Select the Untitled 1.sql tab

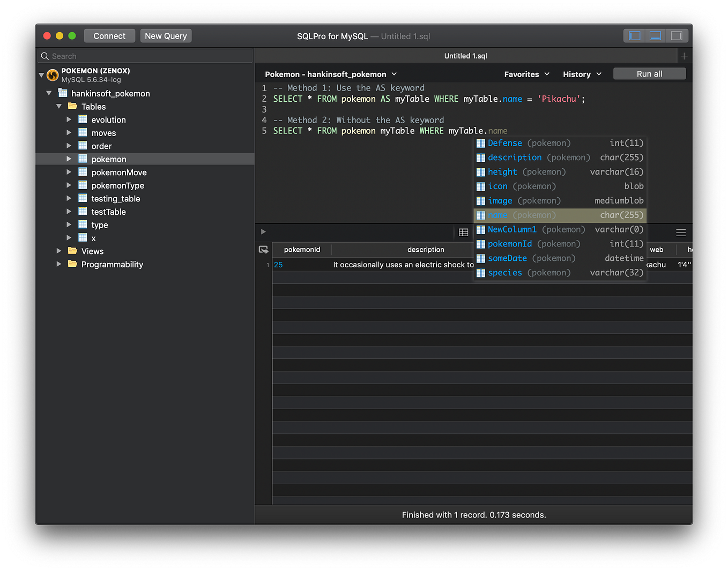click(x=465, y=55)
